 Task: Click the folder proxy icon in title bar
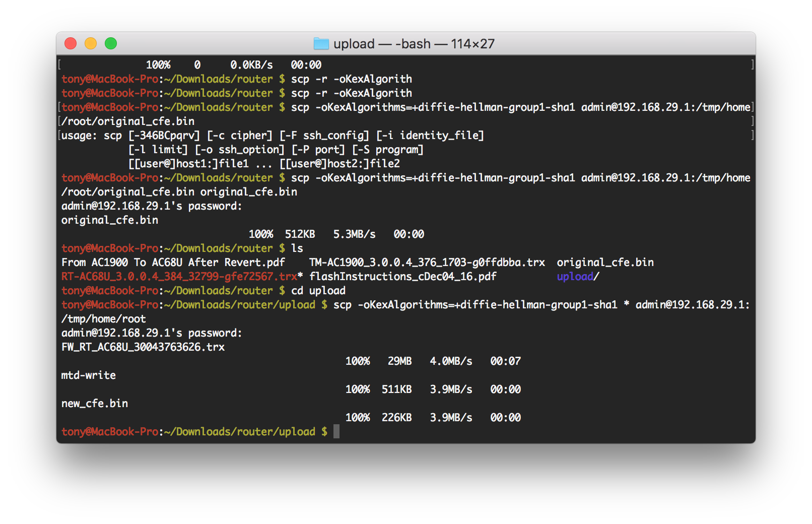click(x=321, y=44)
